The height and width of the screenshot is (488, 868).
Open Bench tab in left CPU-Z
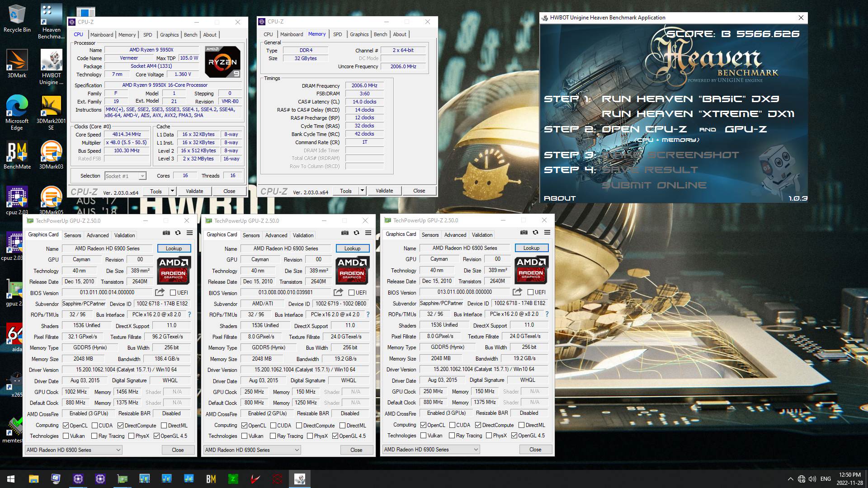pyautogui.click(x=191, y=35)
